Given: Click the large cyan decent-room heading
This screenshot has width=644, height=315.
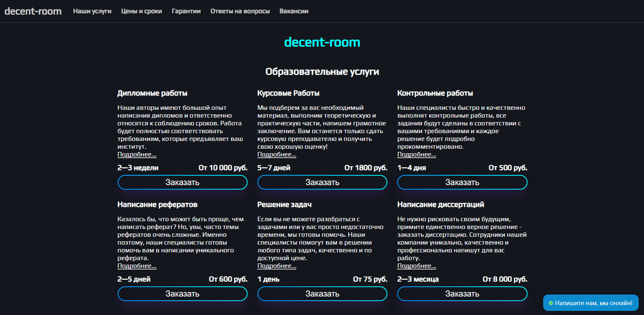Looking at the screenshot, I should click(322, 42).
